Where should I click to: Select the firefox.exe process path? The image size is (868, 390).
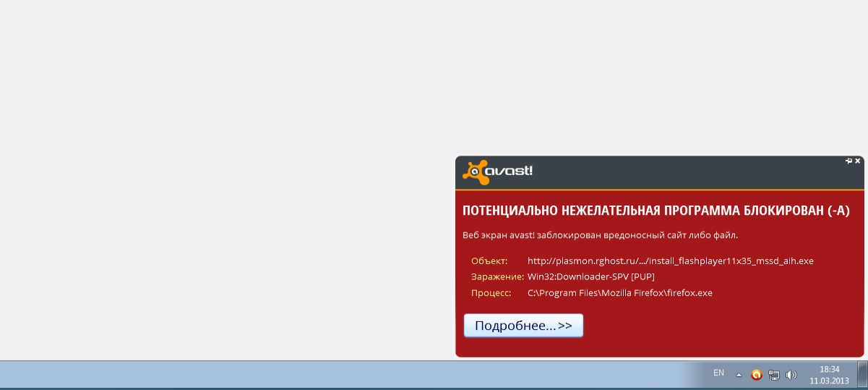[620, 292]
